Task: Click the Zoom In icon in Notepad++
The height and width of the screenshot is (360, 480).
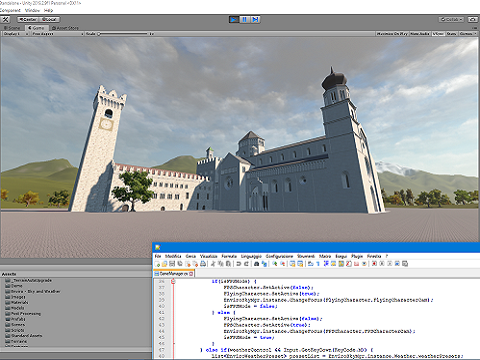Action: click(x=275, y=264)
